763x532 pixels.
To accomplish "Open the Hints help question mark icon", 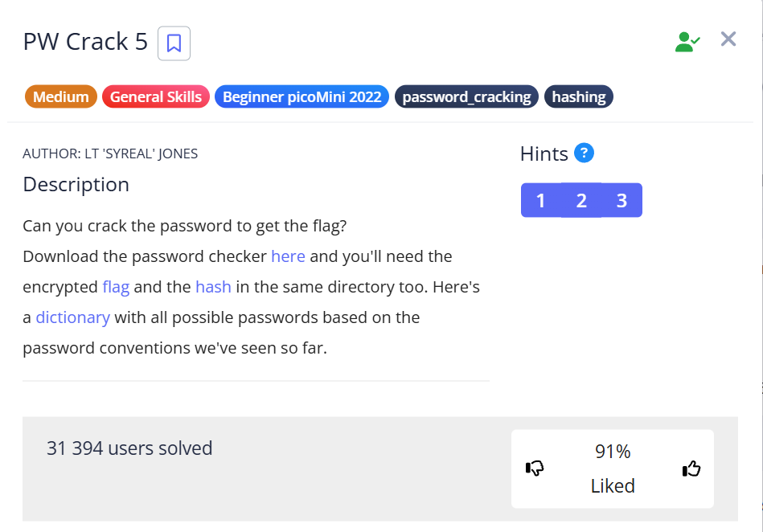I will click(585, 153).
